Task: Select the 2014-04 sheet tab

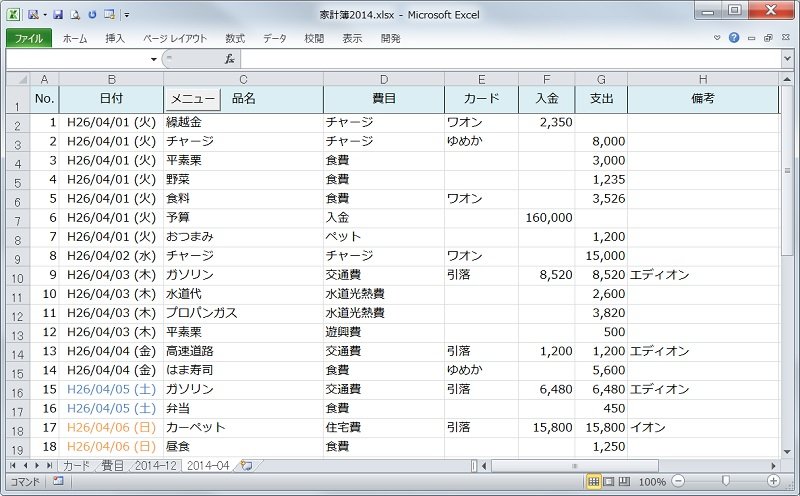Action: (208, 465)
